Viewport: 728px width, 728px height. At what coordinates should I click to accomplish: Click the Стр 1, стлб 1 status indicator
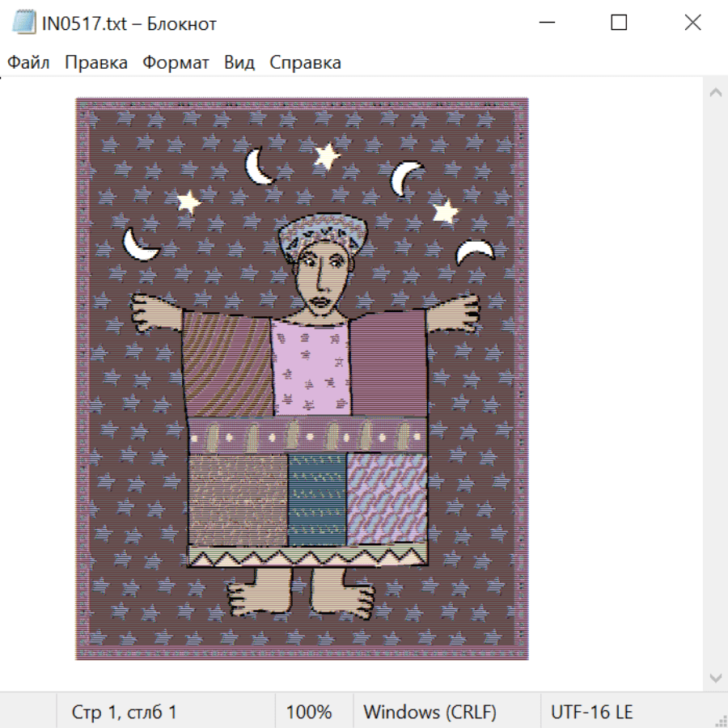coord(124,713)
